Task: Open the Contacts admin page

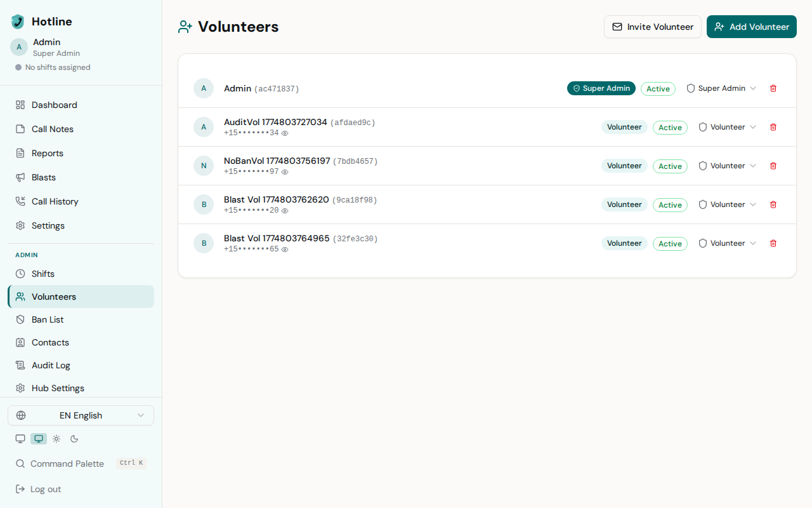Action: (x=50, y=342)
